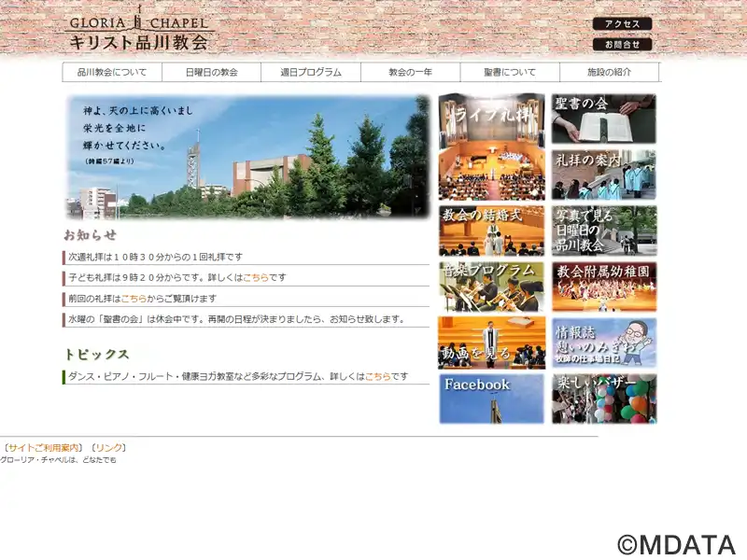The height and width of the screenshot is (560, 747).
Task: Open the 施設の紹介 navigation tab
Action: tap(608, 70)
